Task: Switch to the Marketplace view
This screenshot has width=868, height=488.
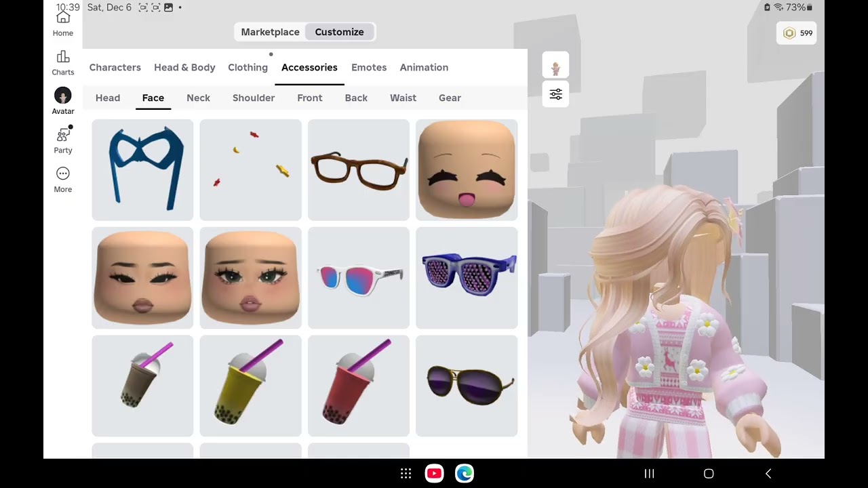Action: 270,32
